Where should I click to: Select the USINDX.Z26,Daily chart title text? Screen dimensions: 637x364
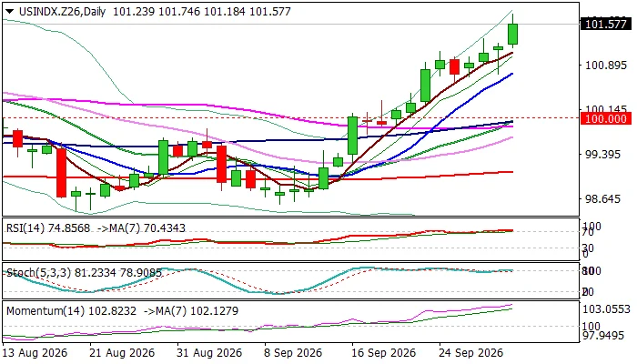pos(62,11)
